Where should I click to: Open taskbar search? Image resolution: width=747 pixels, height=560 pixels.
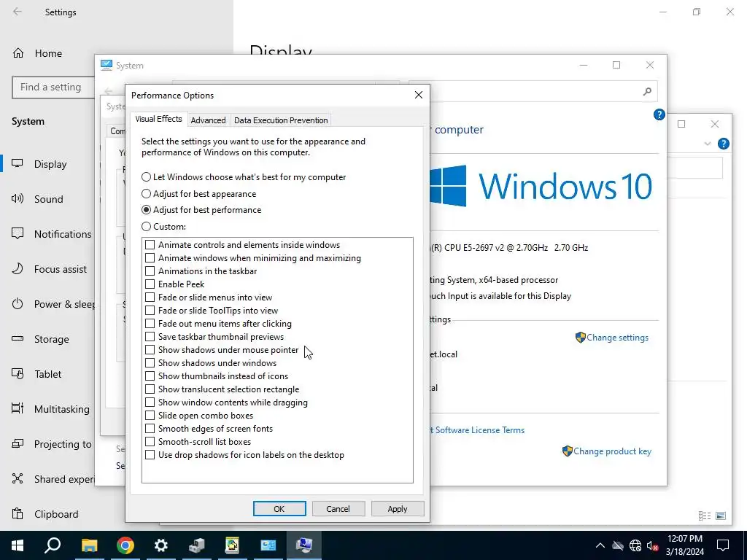(53, 545)
